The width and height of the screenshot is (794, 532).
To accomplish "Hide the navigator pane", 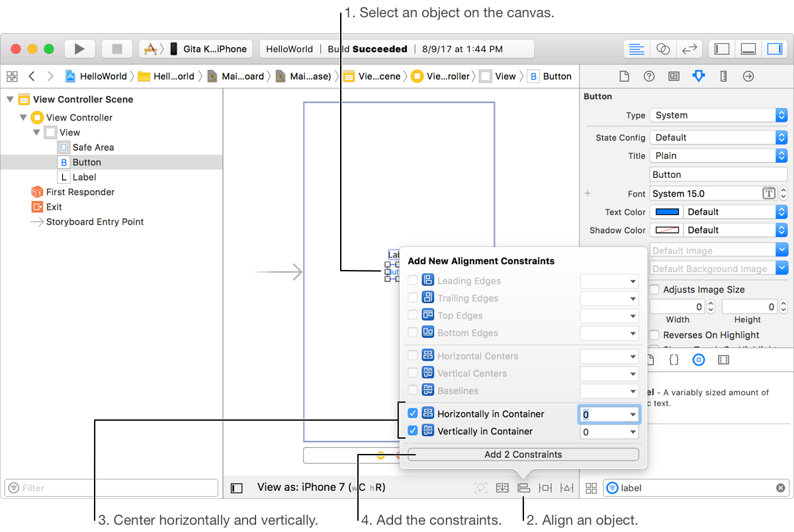I will pyautogui.click(x=722, y=49).
